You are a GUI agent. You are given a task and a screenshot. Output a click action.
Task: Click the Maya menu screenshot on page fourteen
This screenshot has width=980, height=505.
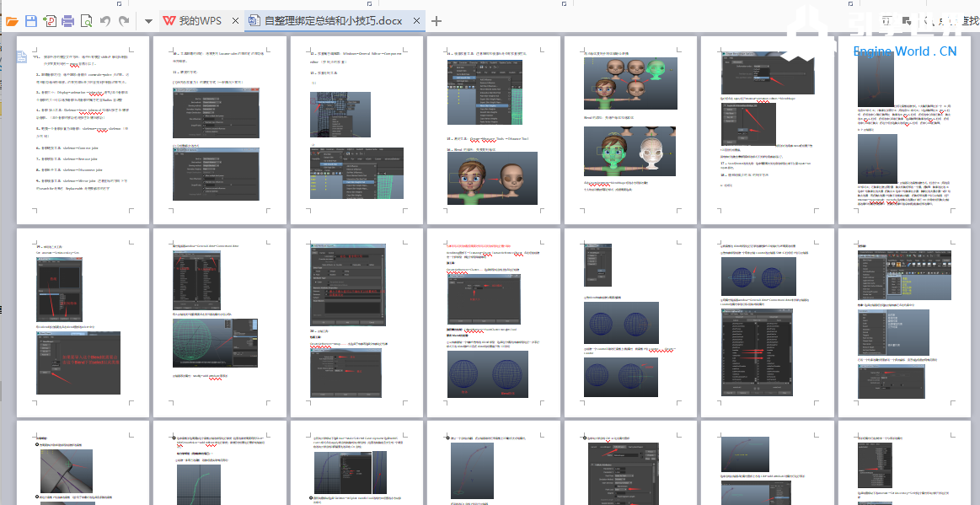pyautogui.click(x=904, y=274)
